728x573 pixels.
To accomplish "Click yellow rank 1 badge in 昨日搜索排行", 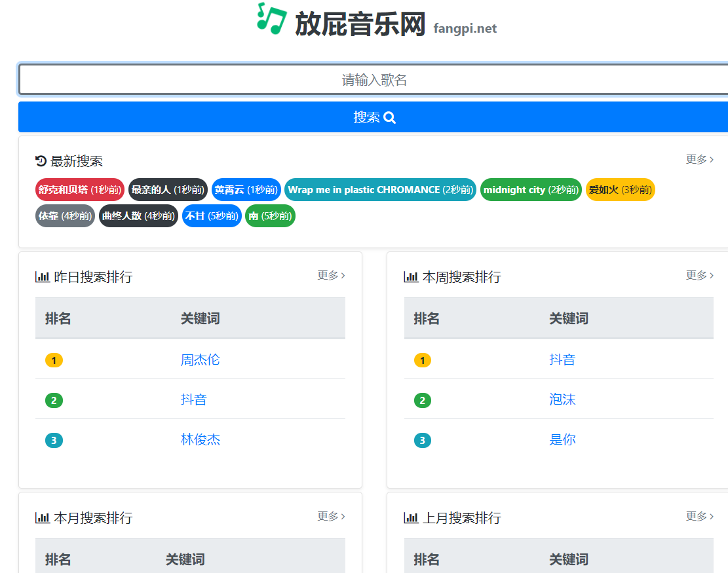I will tap(54, 360).
